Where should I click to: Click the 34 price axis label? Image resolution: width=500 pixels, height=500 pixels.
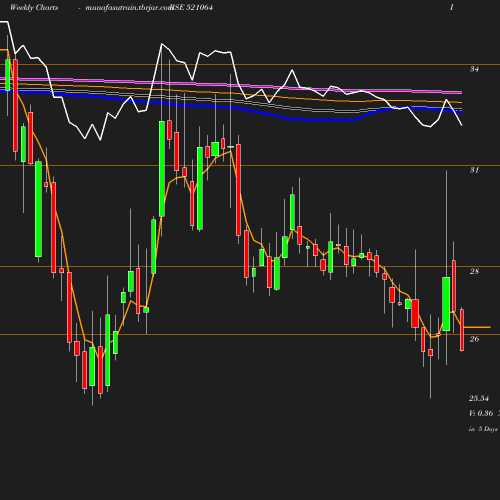click(474, 69)
